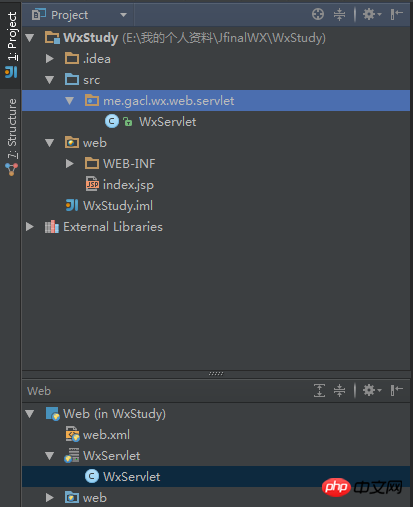
Task: Expand the .idea folder
Action: click(50, 59)
